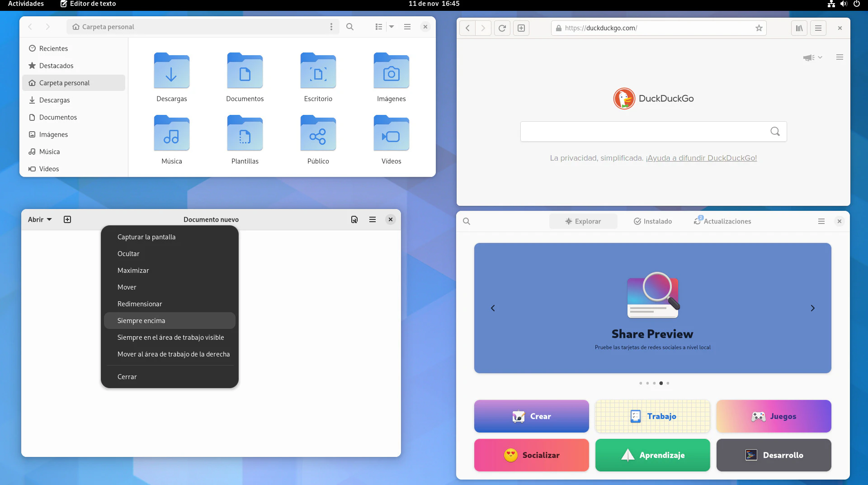Toggle list view in the file manager
Viewport: 868px width, 485px height.
pos(379,27)
